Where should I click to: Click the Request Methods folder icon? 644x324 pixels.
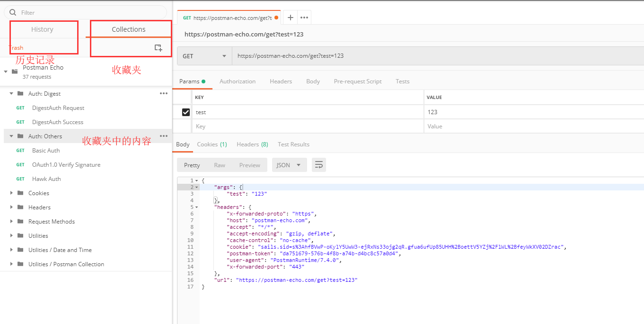[20, 221]
